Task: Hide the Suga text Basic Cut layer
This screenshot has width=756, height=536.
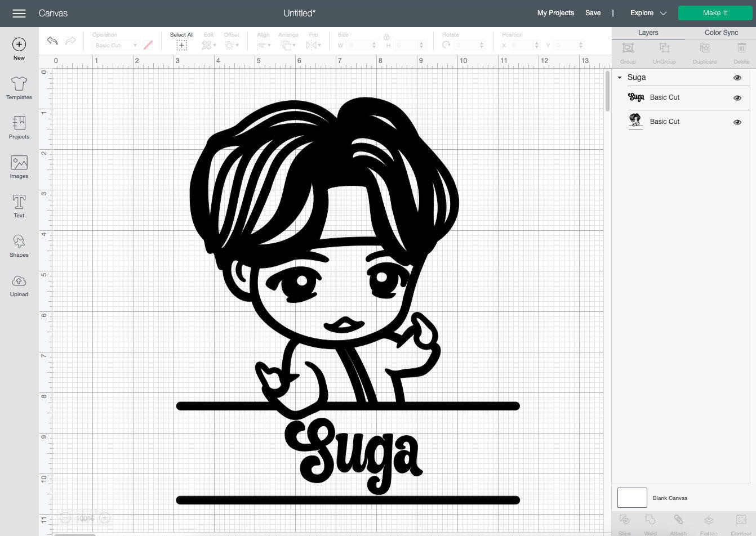Action: point(737,98)
